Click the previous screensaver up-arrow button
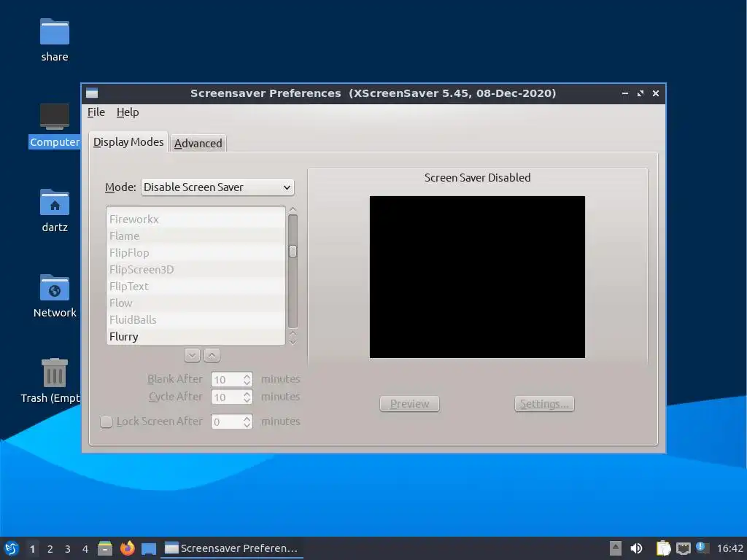The height and width of the screenshot is (560, 747). point(212,355)
